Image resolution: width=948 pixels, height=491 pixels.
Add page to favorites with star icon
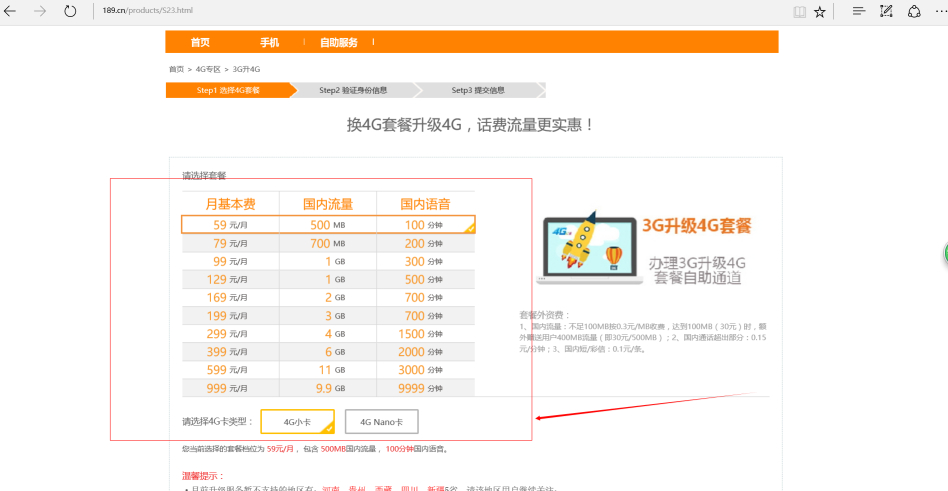[x=820, y=11]
